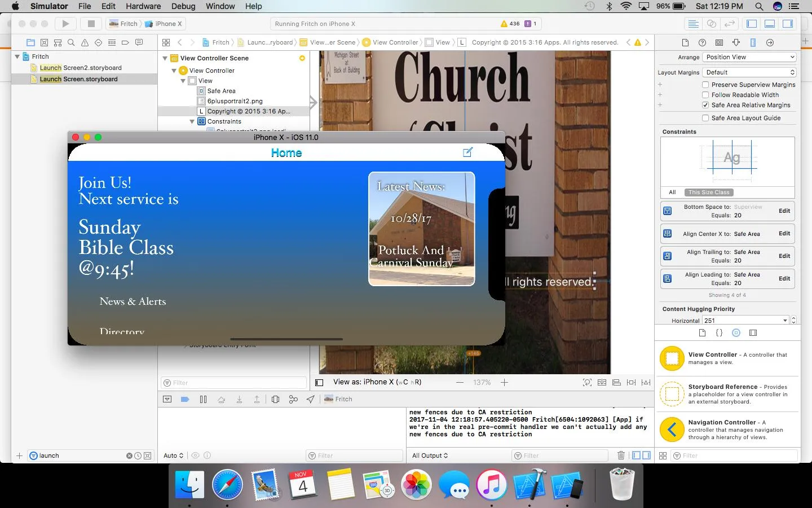Open the Breakpoint navigator icon

click(x=125, y=42)
